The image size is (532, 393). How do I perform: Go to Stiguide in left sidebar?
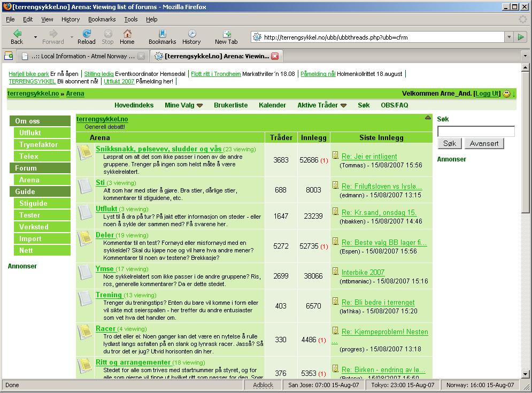click(42, 203)
